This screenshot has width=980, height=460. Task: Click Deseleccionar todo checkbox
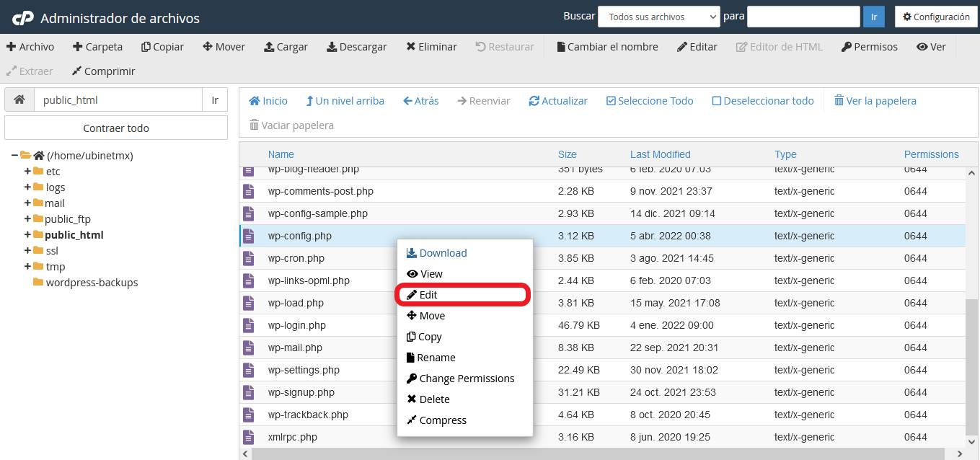tap(716, 101)
